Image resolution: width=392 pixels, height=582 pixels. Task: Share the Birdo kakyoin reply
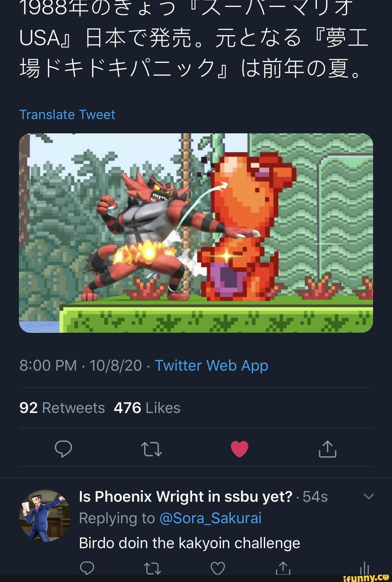[283, 567]
